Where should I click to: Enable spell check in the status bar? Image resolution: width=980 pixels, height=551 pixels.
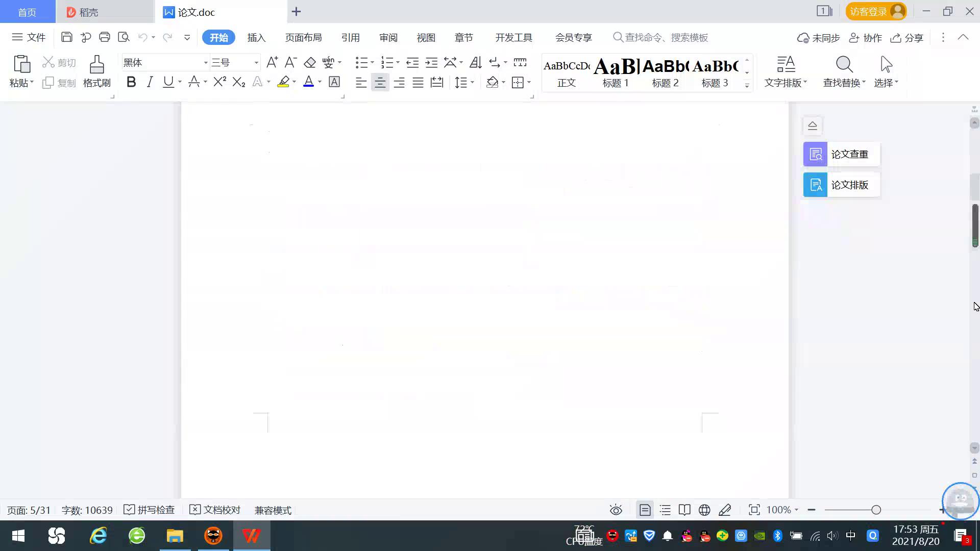coord(149,510)
